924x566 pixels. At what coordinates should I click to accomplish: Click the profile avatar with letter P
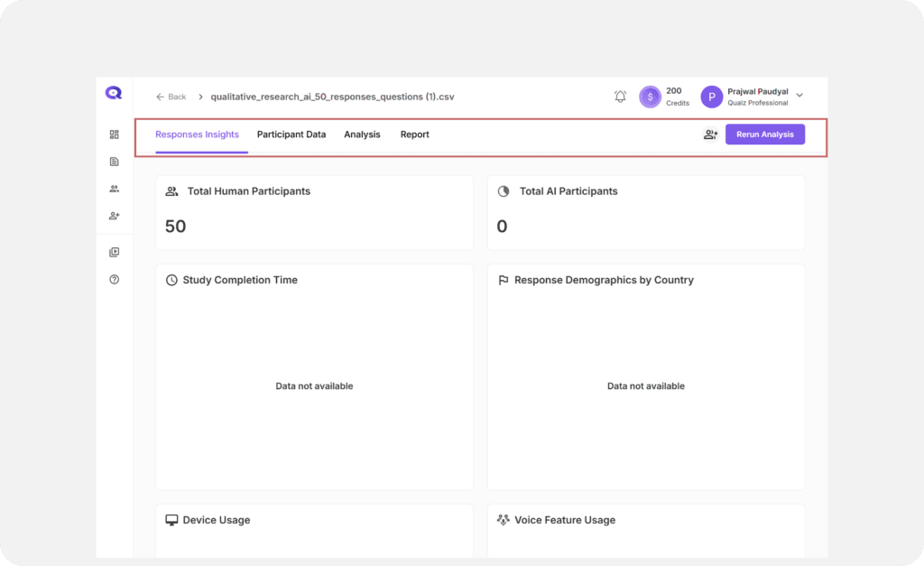[x=712, y=97]
